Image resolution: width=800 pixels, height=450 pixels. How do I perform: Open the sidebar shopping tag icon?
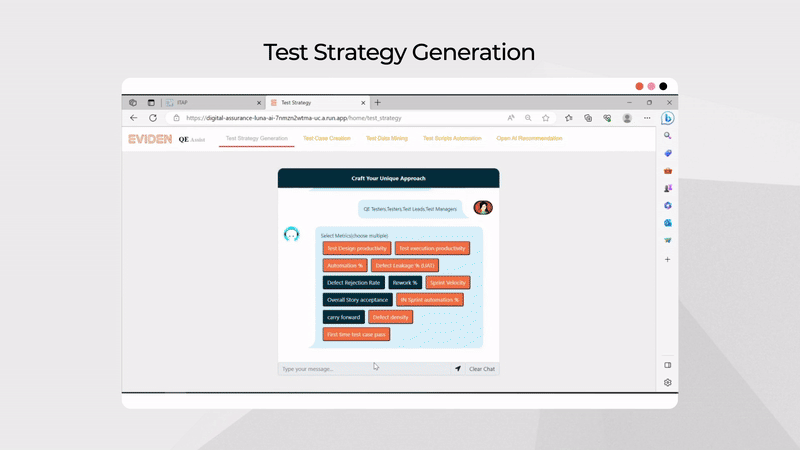coord(667,153)
